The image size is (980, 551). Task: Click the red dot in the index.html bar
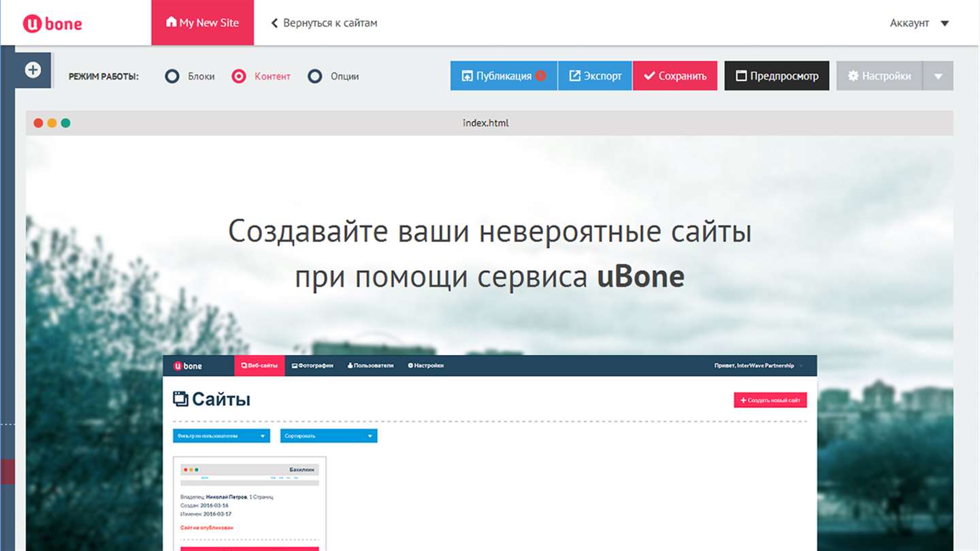pos(38,123)
